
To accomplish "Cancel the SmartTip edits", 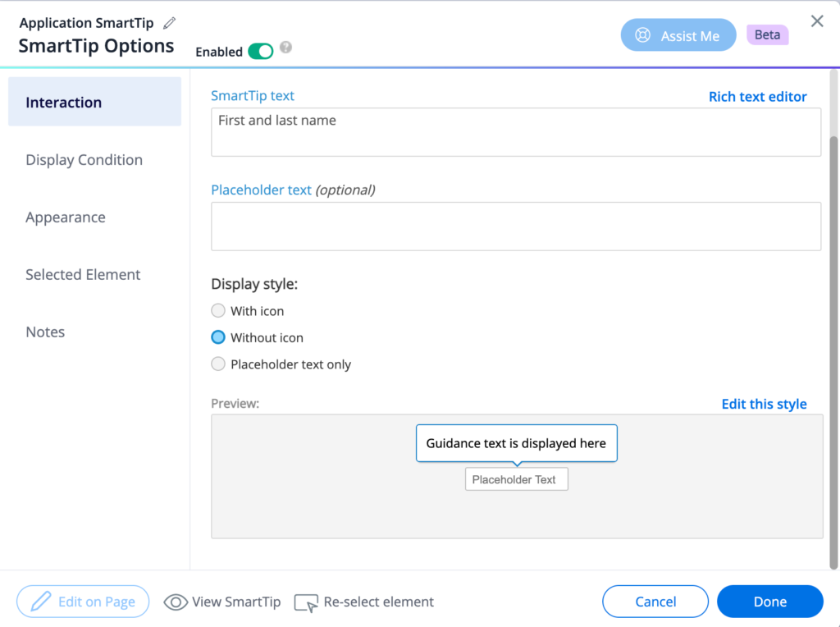I will click(x=655, y=601).
